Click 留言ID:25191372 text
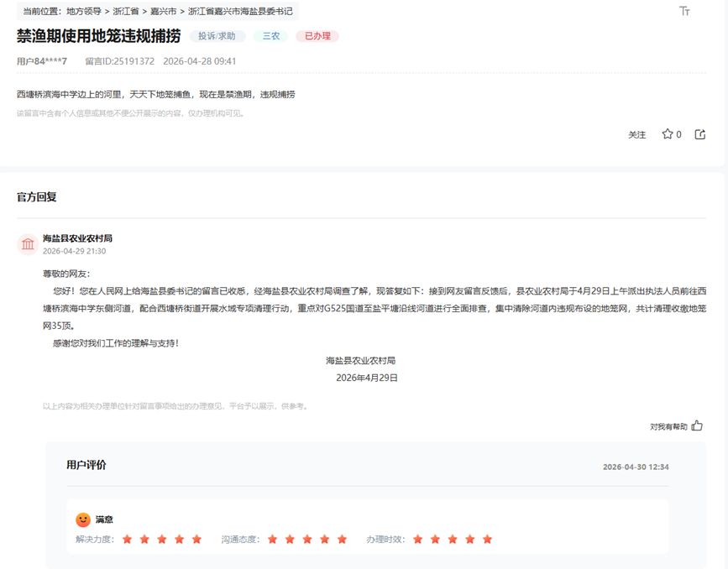This screenshot has width=728, height=569. click(x=120, y=61)
